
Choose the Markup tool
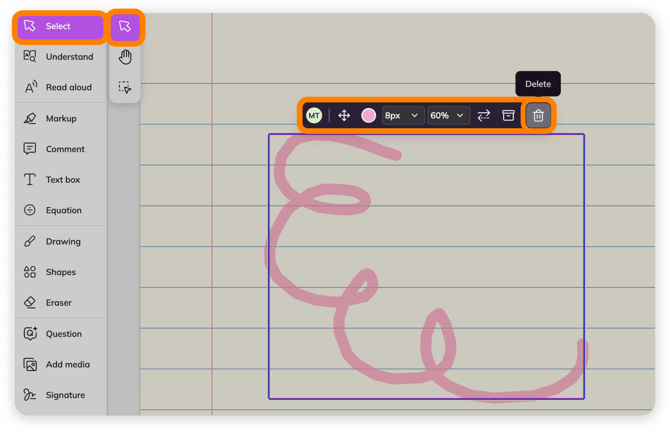point(60,118)
